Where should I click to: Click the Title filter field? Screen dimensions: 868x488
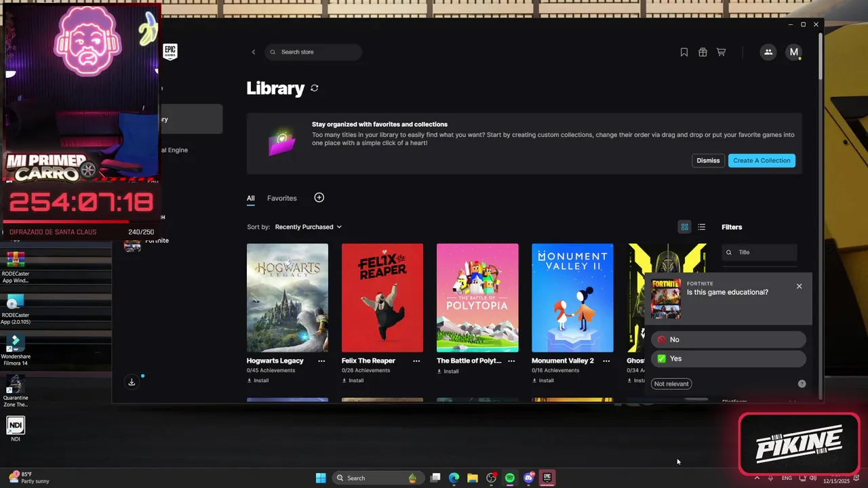tap(759, 252)
